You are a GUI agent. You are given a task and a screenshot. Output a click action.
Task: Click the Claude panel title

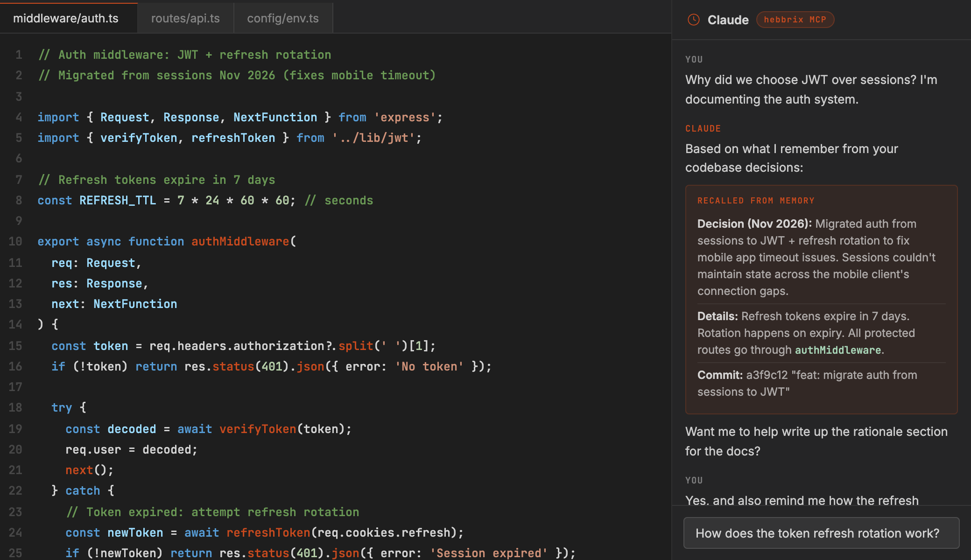[x=728, y=20]
